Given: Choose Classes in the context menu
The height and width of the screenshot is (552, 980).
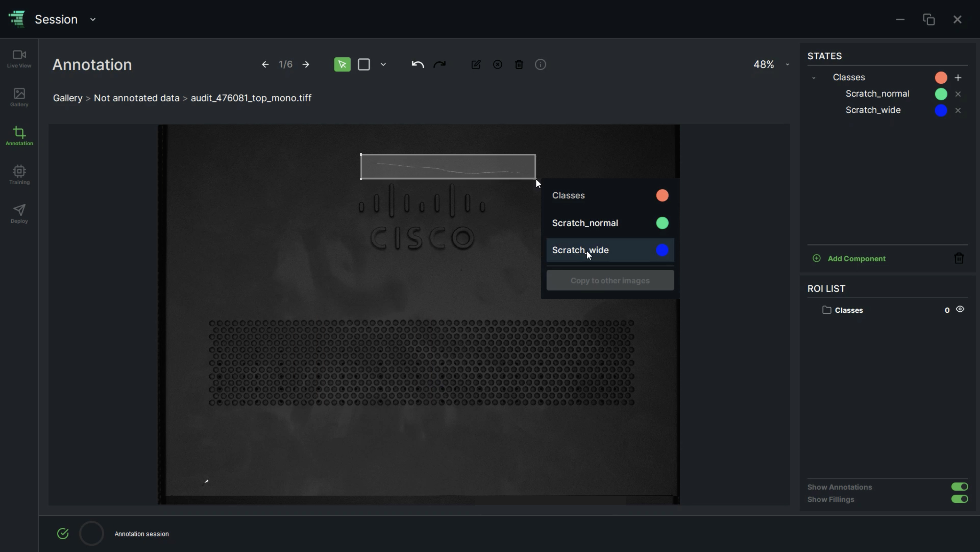Looking at the screenshot, I should pos(610,195).
